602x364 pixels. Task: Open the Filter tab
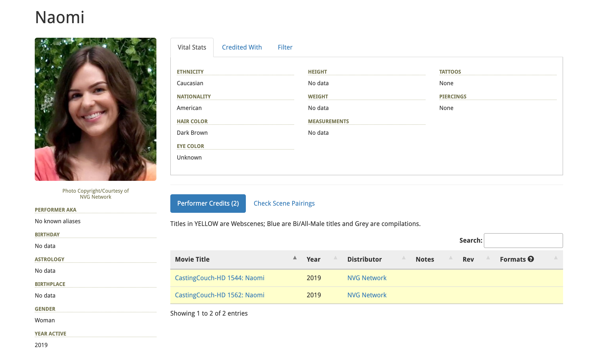point(285,47)
